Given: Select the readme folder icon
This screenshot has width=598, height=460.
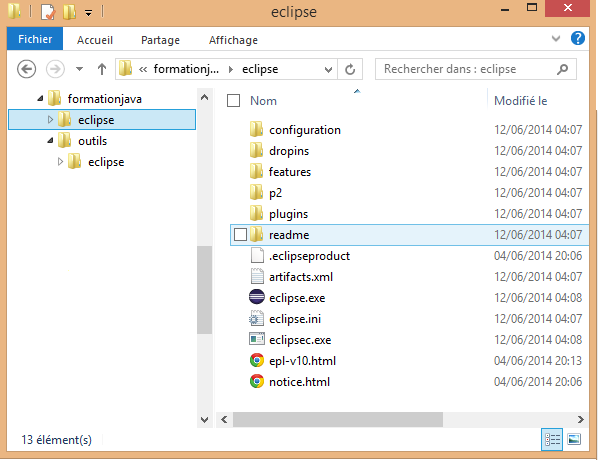Looking at the screenshot, I should (x=256, y=234).
